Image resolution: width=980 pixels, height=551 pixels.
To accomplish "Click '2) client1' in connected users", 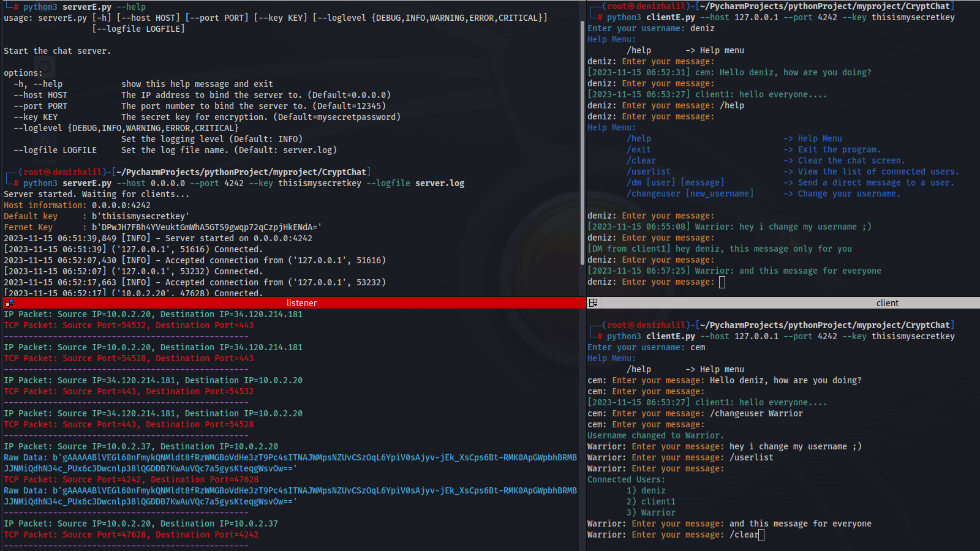I will (x=651, y=502).
